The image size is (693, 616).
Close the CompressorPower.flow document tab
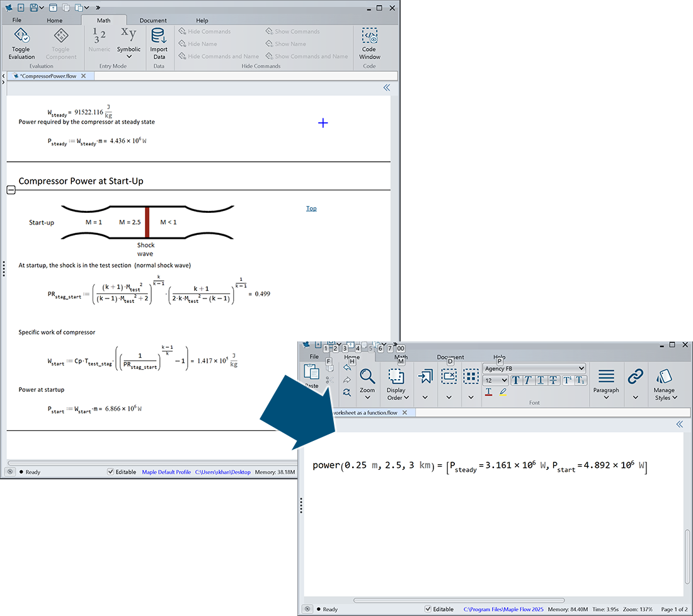(83, 76)
